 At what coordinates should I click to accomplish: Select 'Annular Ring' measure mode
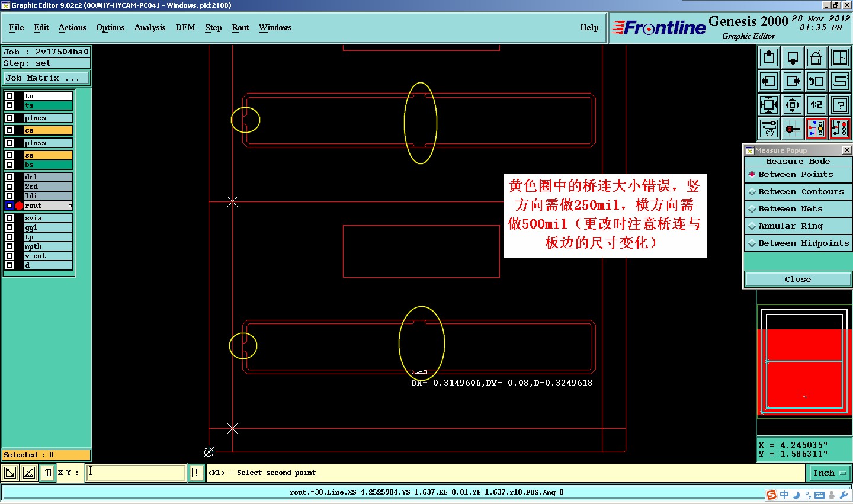[798, 226]
